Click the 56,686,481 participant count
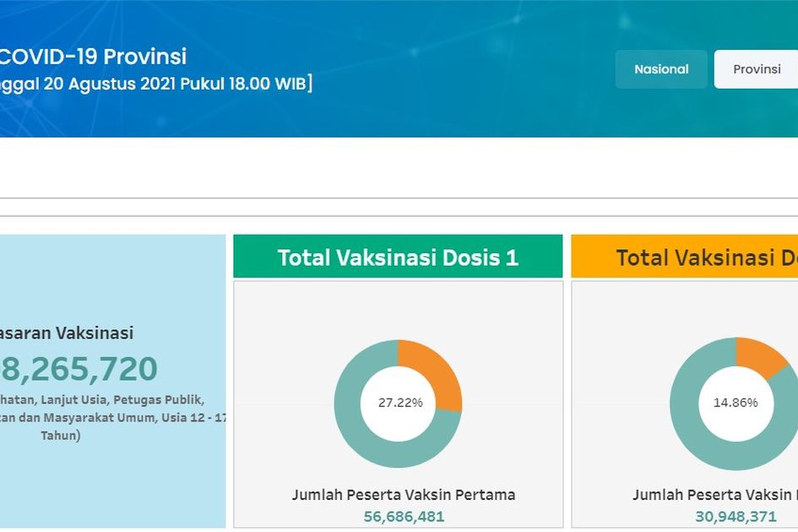Screen dimensions: 798x532 click(404, 516)
